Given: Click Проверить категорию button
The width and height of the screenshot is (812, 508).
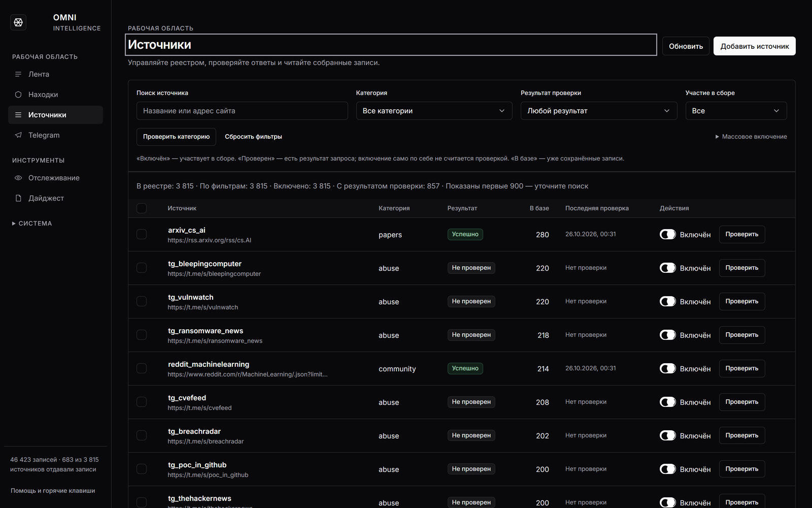Looking at the screenshot, I should pos(176,137).
